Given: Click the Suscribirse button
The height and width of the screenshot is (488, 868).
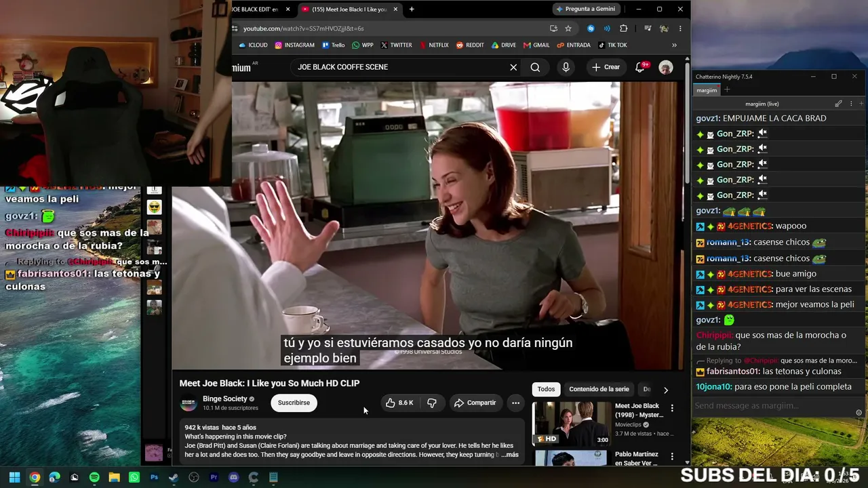Looking at the screenshot, I should [x=294, y=403].
